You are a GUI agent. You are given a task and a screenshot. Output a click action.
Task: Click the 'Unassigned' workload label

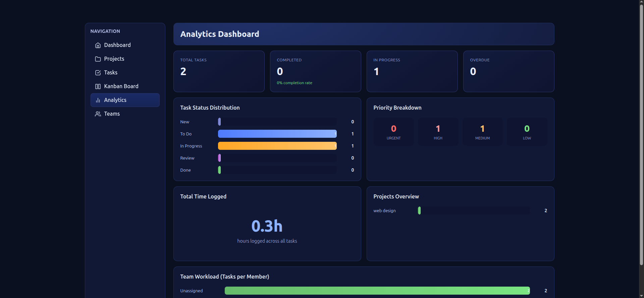click(192, 291)
